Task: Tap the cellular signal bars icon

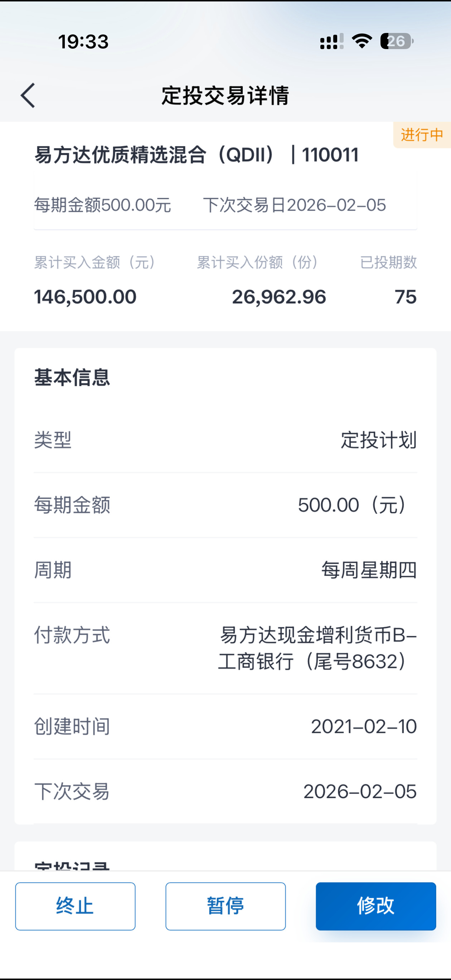Action: (331, 41)
